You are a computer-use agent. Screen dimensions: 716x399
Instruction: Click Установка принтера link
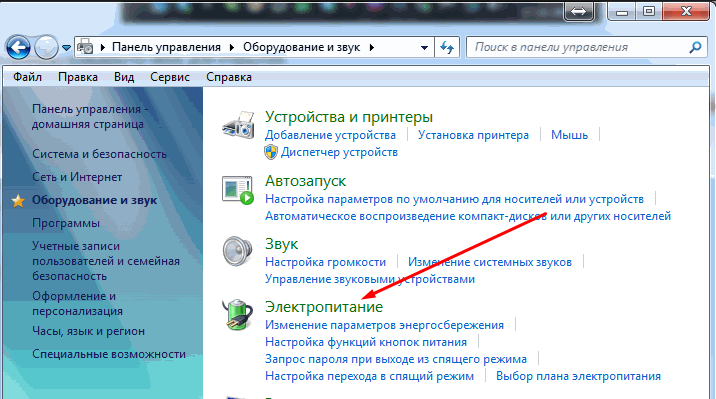click(473, 135)
